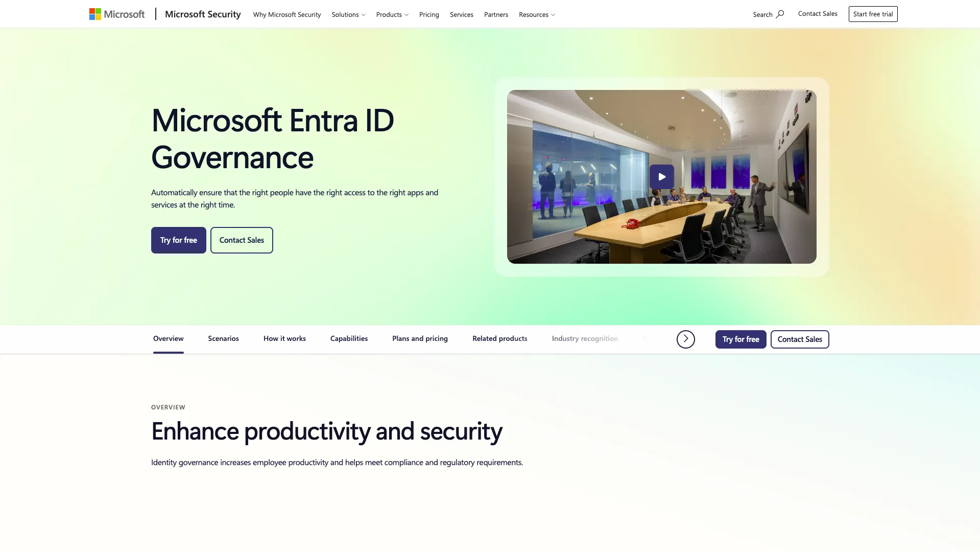
Task: Play the conference room video
Action: click(x=662, y=177)
